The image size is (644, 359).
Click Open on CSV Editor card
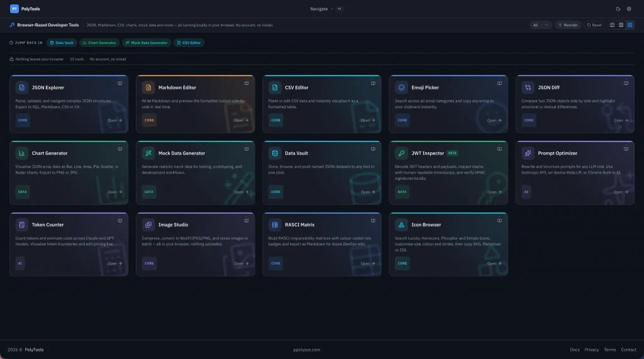coord(367,120)
